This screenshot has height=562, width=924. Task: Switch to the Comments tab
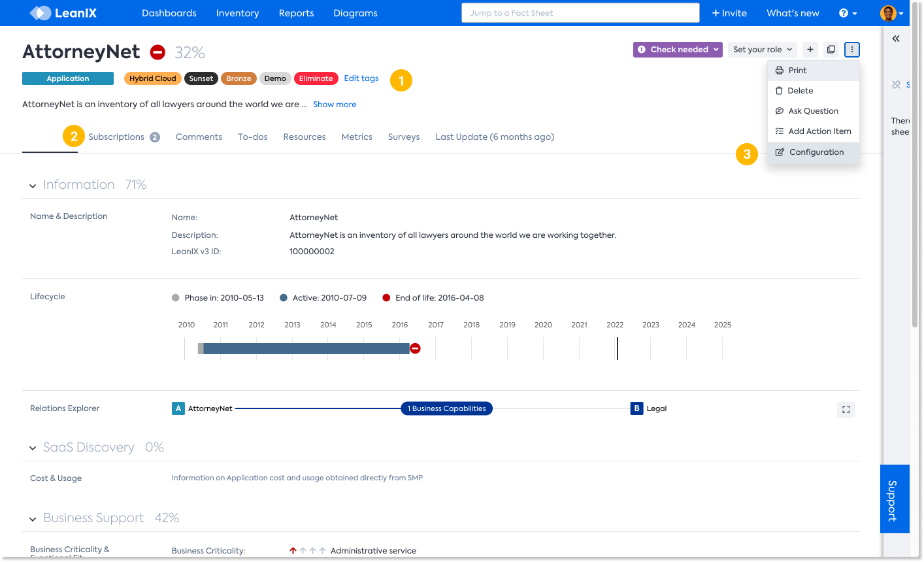click(199, 137)
